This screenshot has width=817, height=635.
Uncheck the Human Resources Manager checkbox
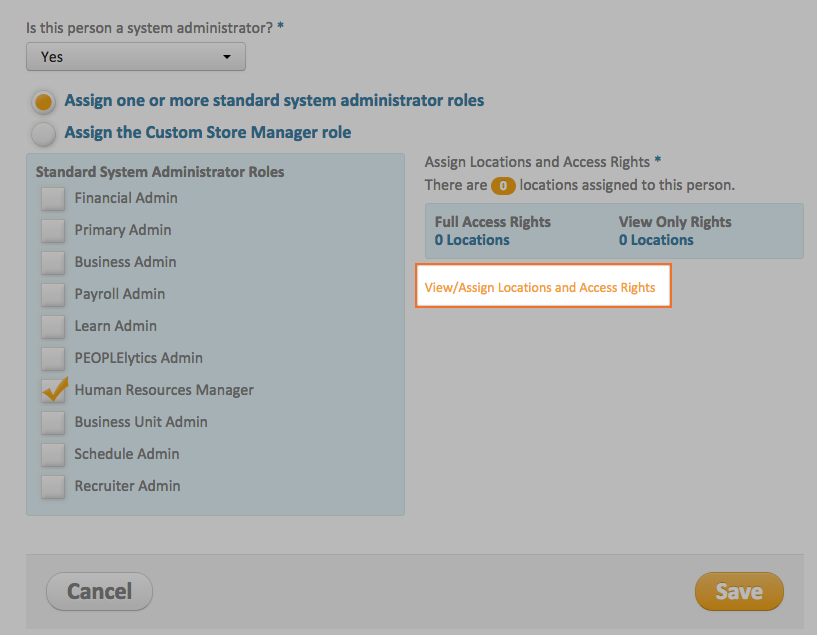click(53, 390)
